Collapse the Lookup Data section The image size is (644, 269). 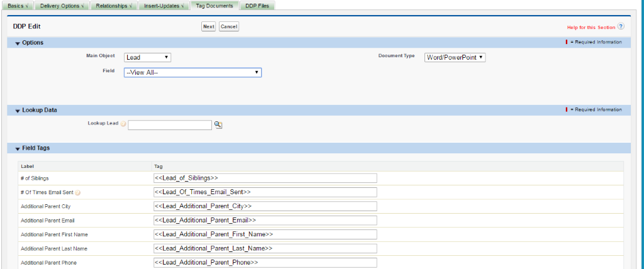[x=18, y=111]
